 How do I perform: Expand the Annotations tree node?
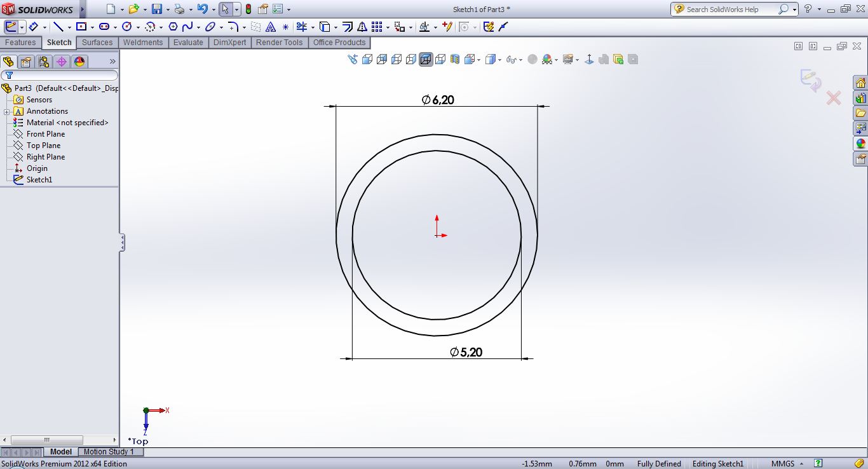click(x=6, y=112)
